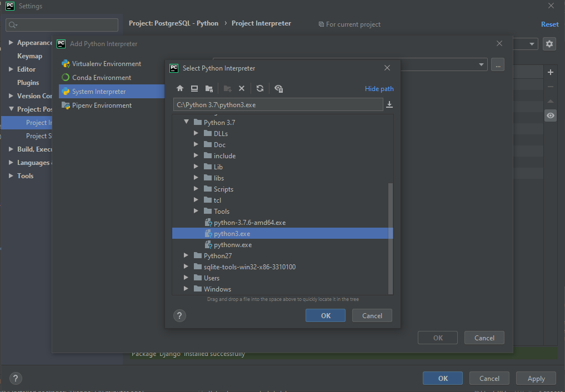Viewport: 565px width, 392px height.
Task: Expand the Scripts folder
Action: [x=196, y=189]
